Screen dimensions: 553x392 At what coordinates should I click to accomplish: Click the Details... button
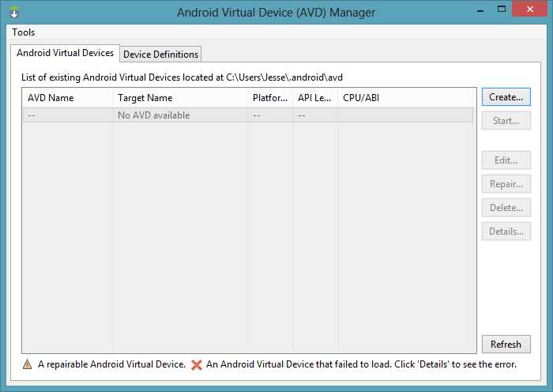[506, 232]
